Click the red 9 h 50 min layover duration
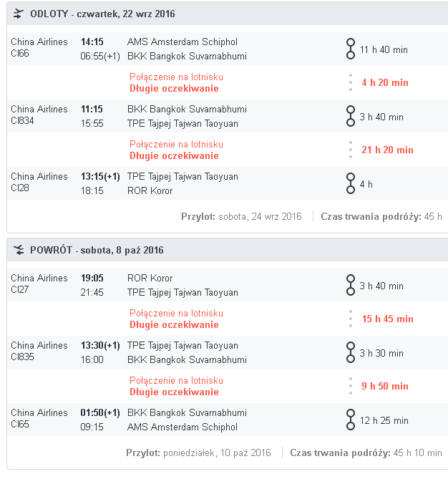448x479 pixels. 385,386
